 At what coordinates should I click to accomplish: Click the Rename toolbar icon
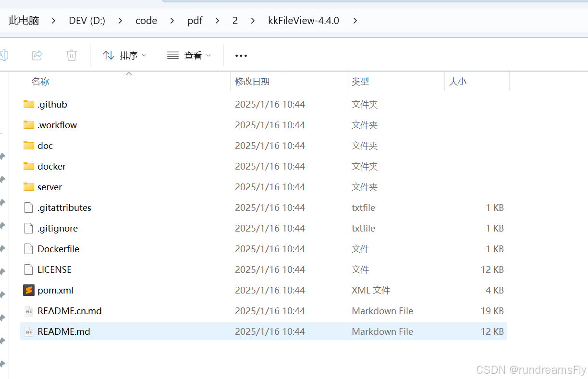tap(3, 55)
